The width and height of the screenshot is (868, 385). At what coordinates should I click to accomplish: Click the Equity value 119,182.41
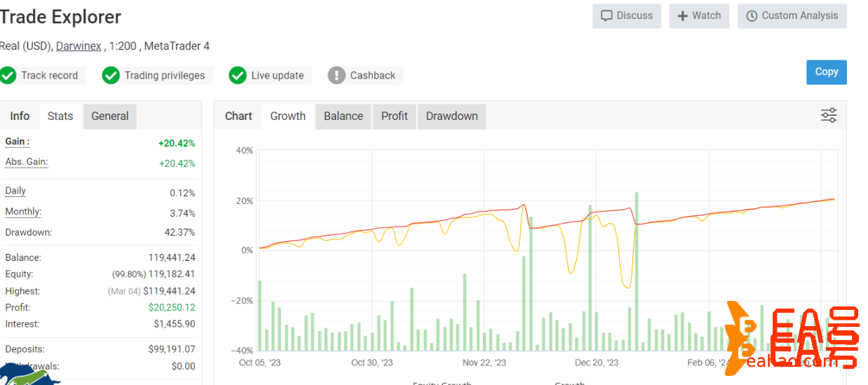(x=172, y=274)
